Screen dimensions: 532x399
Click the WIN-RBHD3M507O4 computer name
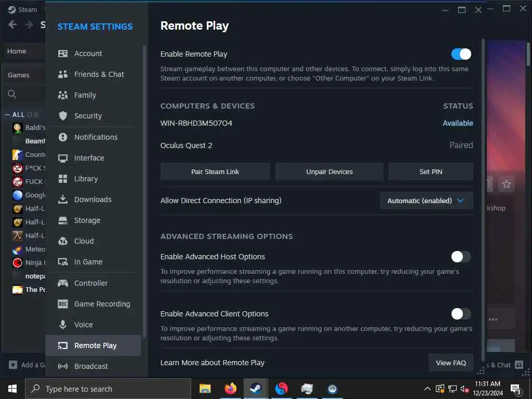[196, 123]
